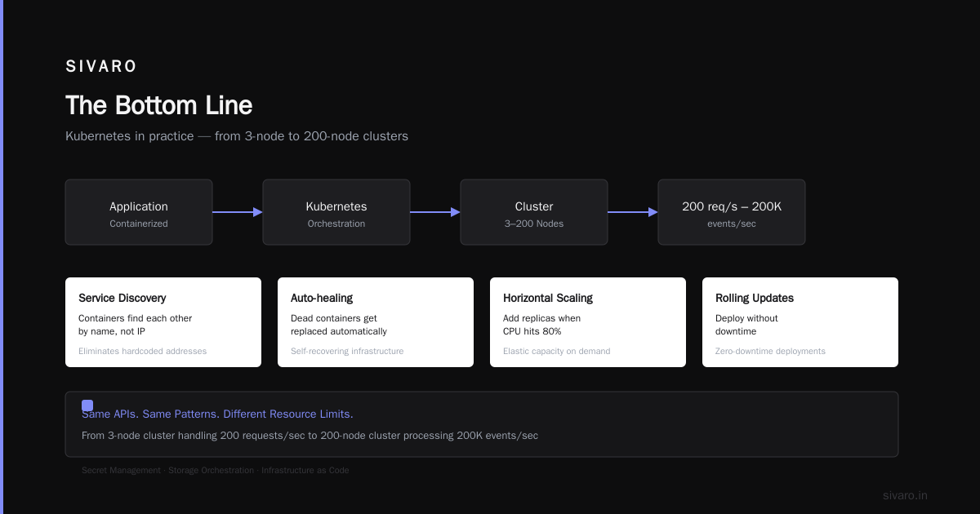Click the purple vertical accent bar
Viewport: 980px width, 514px height.
(2, 257)
